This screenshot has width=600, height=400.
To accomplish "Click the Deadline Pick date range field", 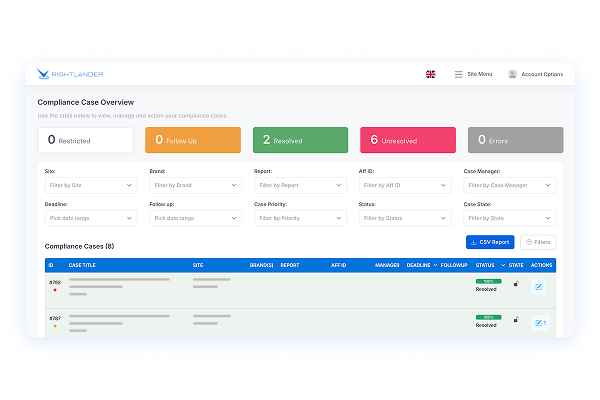I will tap(91, 218).
